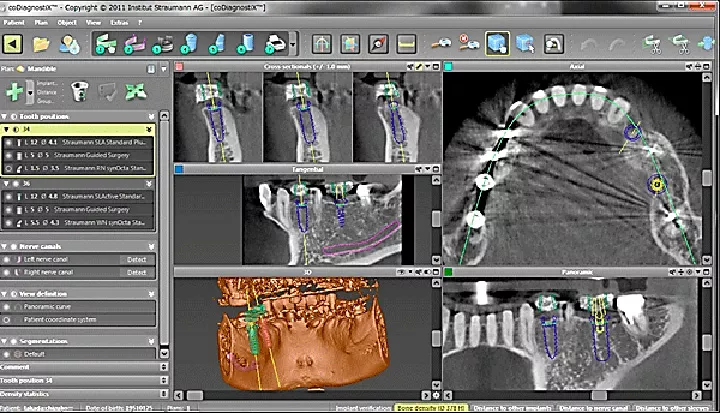Click the screenshot camera toolbar icon
720x413 pixels.
coord(554,44)
